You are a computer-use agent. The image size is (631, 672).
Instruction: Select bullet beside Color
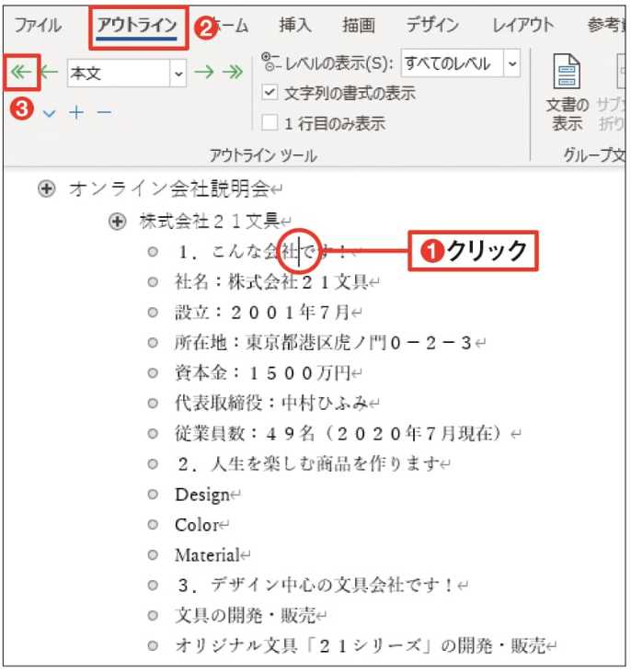point(153,525)
